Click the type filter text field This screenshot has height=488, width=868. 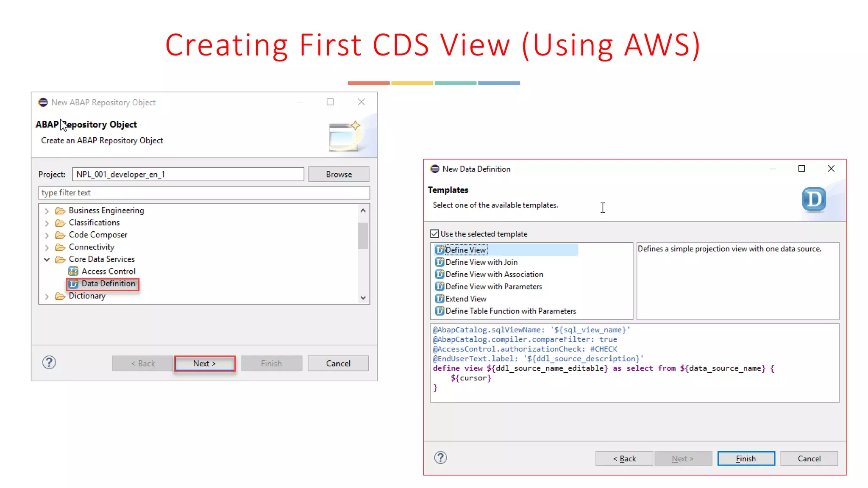[x=203, y=193]
